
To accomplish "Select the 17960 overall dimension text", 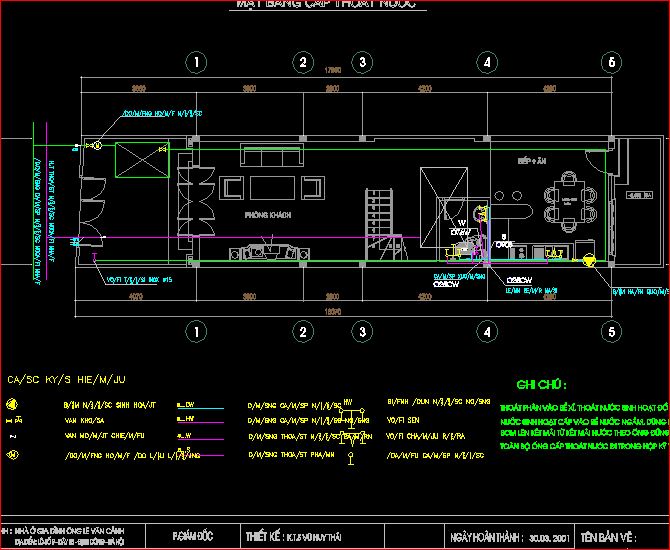I will [x=333, y=70].
